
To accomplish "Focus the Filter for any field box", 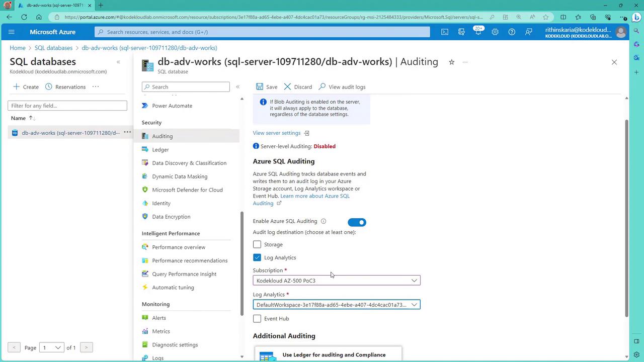I will tap(67, 106).
